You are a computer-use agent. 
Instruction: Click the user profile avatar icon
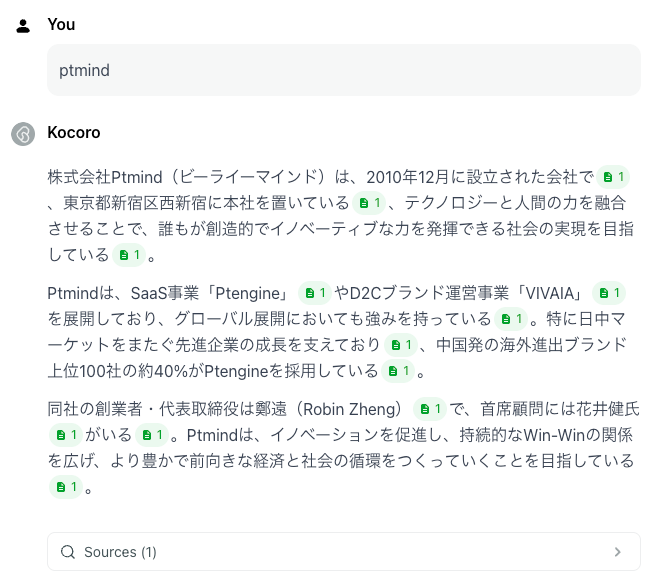[x=23, y=25]
